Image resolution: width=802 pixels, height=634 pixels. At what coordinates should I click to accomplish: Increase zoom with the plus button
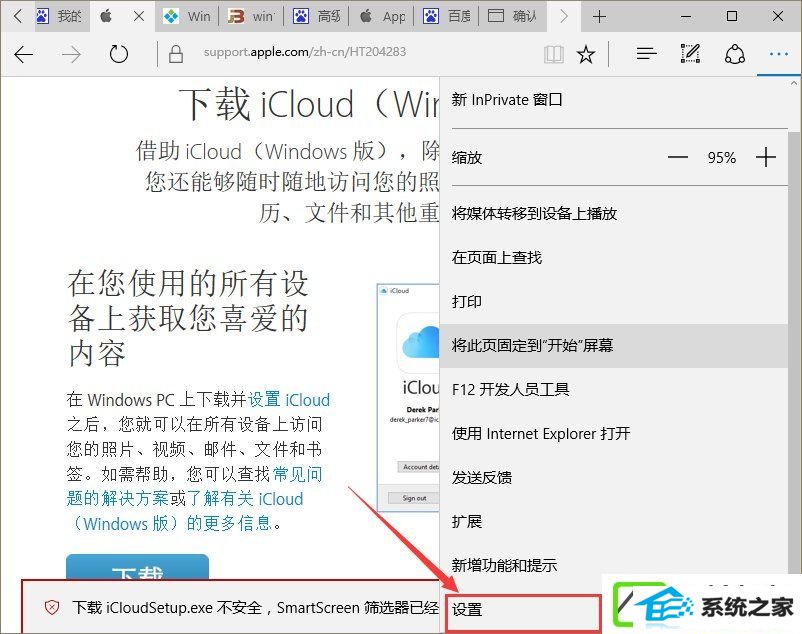tap(766, 157)
